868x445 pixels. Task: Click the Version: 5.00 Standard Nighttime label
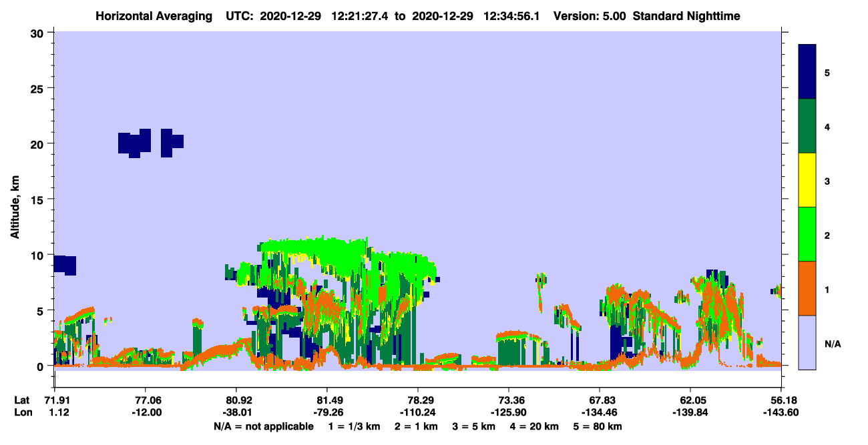coord(647,16)
